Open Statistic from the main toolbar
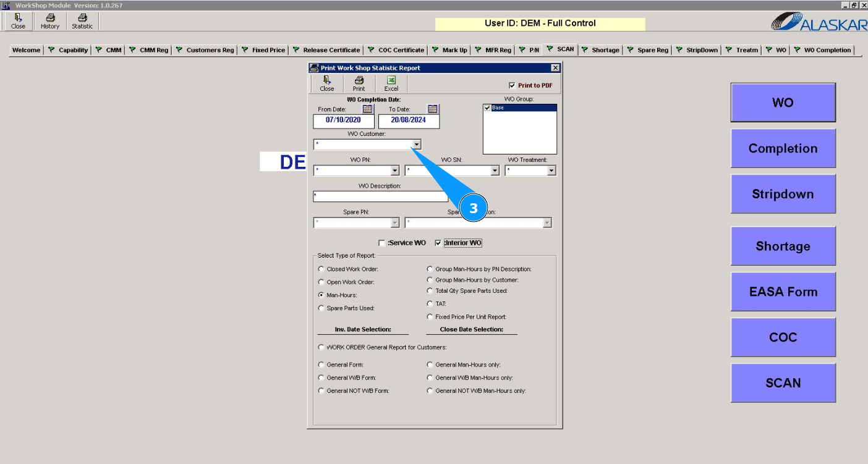Screen dimensions: 868x464 point(82,22)
